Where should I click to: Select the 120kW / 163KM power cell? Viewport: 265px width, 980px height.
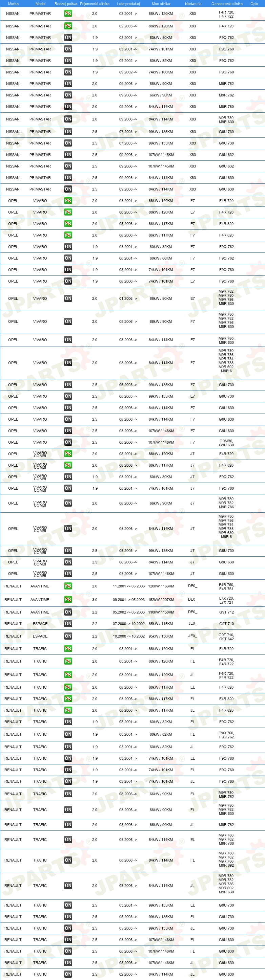(x=161, y=586)
